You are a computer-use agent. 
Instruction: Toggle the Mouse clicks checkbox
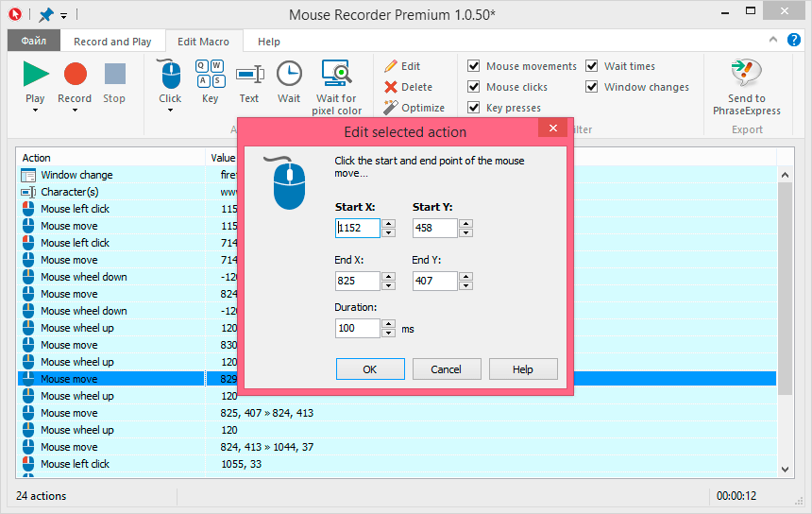[x=473, y=87]
